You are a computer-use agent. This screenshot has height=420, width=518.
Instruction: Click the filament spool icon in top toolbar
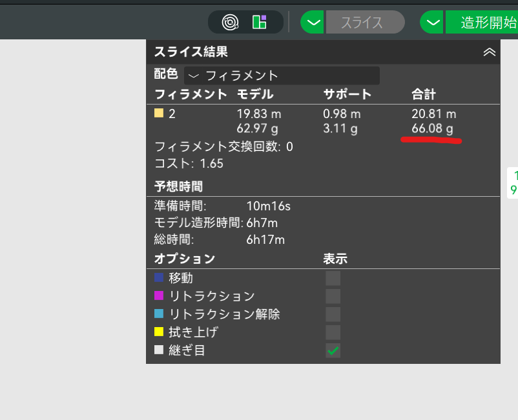(x=230, y=23)
